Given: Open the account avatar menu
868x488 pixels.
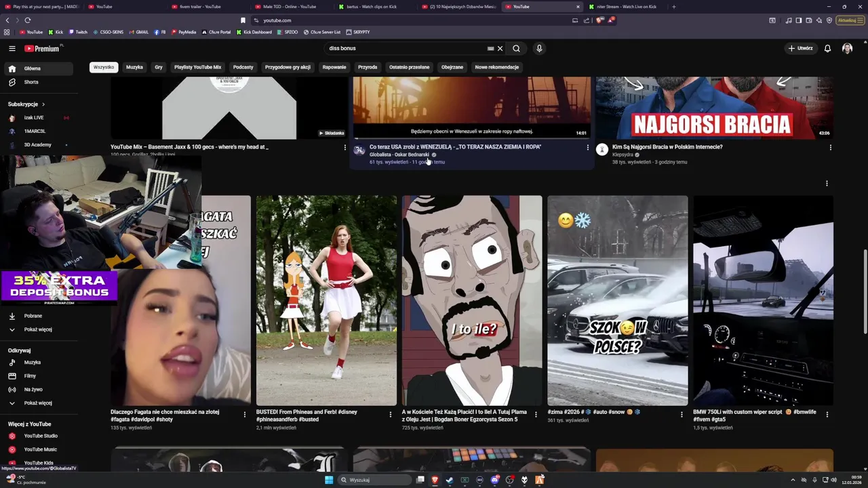Looking at the screenshot, I should [x=847, y=48].
